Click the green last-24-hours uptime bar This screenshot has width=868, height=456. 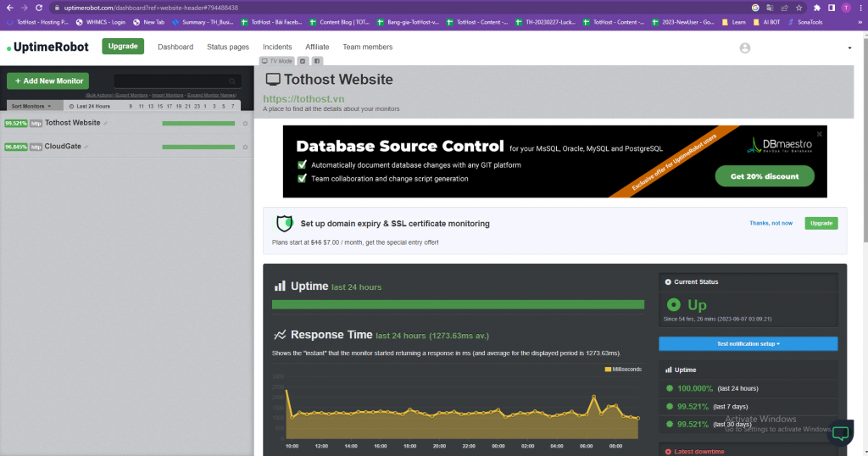tap(458, 304)
